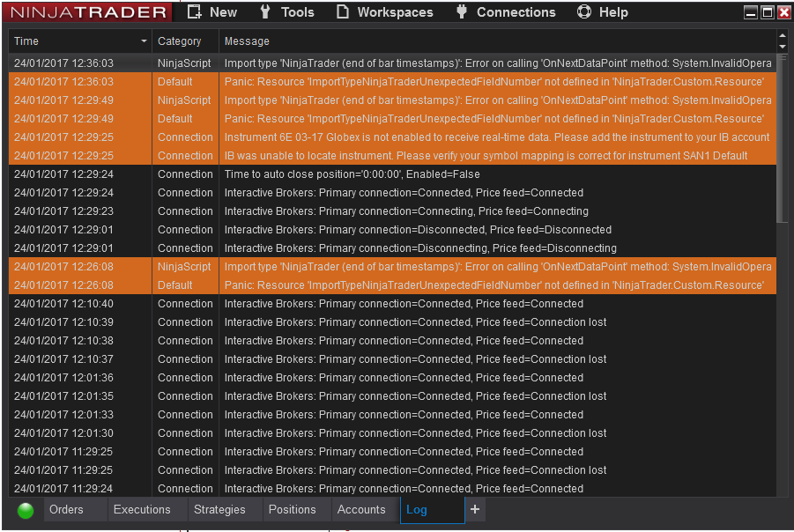The height and width of the screenshot is (532, 794).
Task: Select the 'Instrument 6E 03-17 Globex' message
Action: [497, 137]
